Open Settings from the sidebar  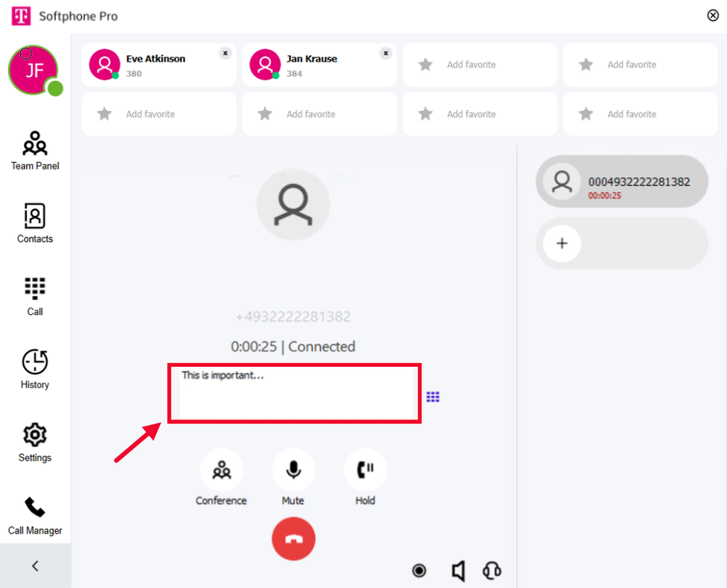click(35, 442)
